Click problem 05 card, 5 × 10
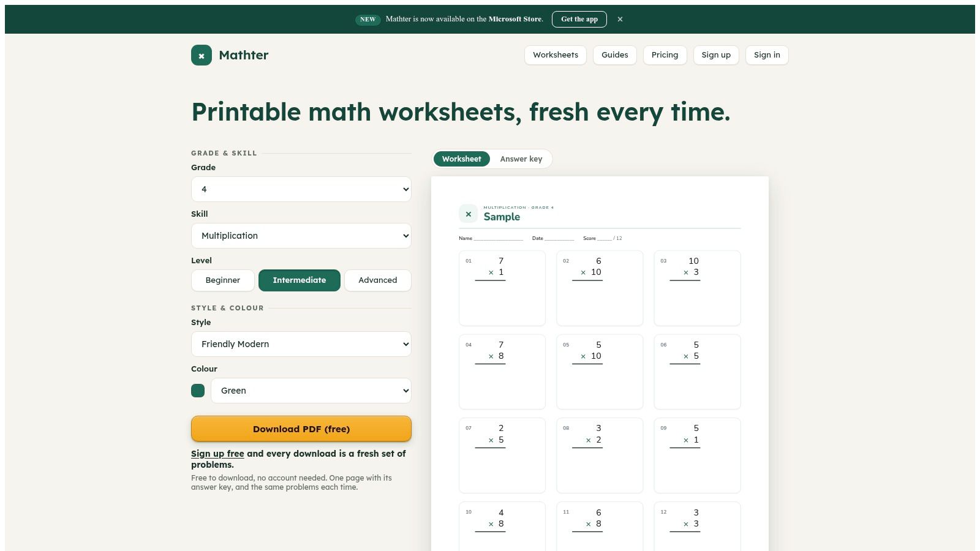The width and height of the screenshot is (980, 551). click(x=600, y=372)
